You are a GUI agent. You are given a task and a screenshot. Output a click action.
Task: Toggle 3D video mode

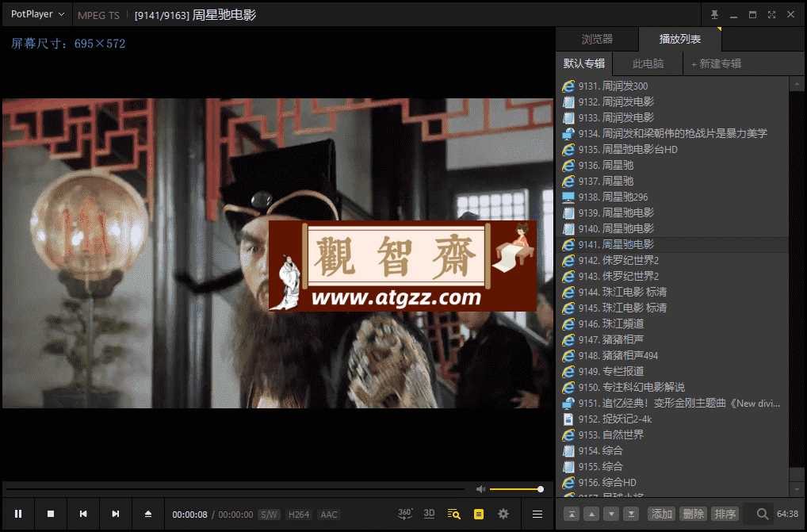coord(429,514)
